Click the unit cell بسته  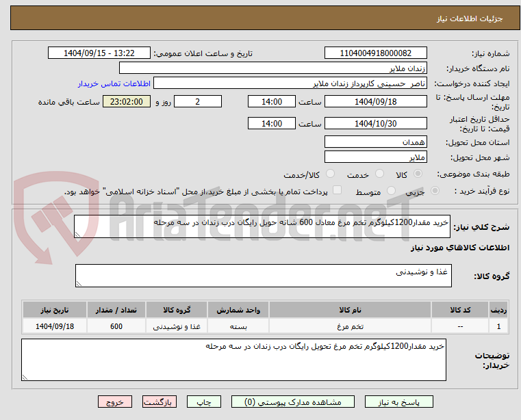click(x=238, y=326)
